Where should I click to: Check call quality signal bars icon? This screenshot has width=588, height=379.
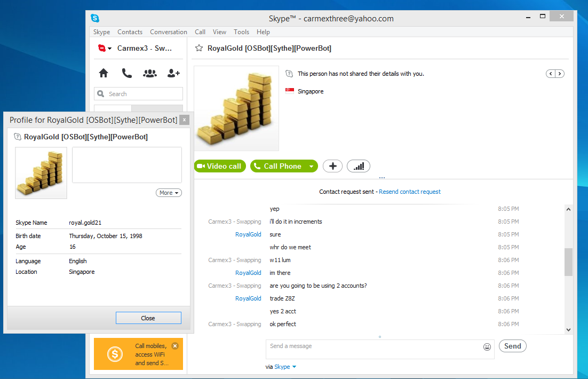pos(359,166)
